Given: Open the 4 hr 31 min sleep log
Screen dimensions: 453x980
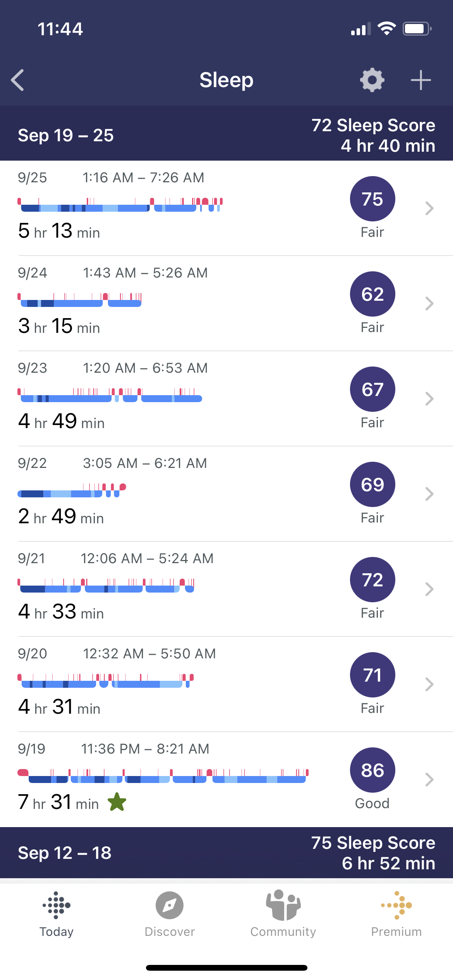Looking at the screenshot, I should click(59, 707).
